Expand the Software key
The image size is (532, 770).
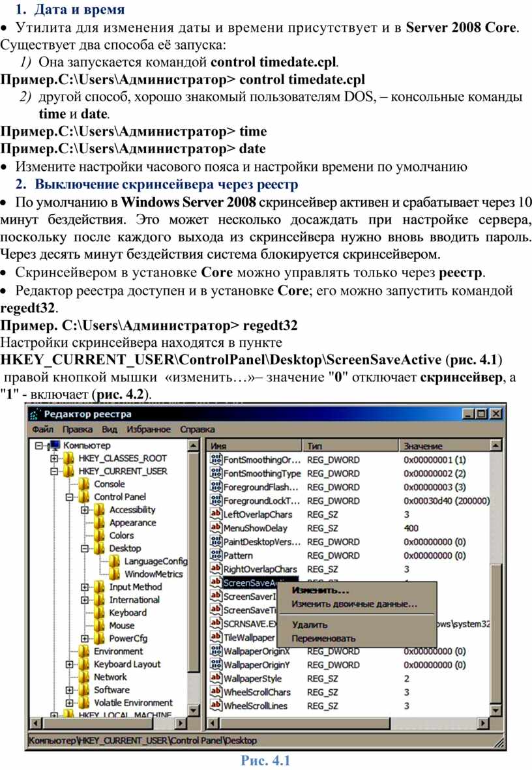[x=70, y=689]
